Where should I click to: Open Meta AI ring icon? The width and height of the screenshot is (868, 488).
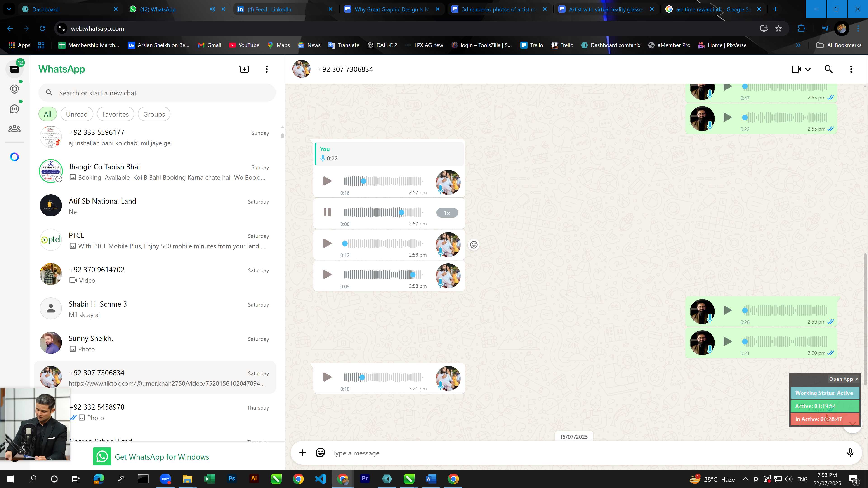(14, 157)
